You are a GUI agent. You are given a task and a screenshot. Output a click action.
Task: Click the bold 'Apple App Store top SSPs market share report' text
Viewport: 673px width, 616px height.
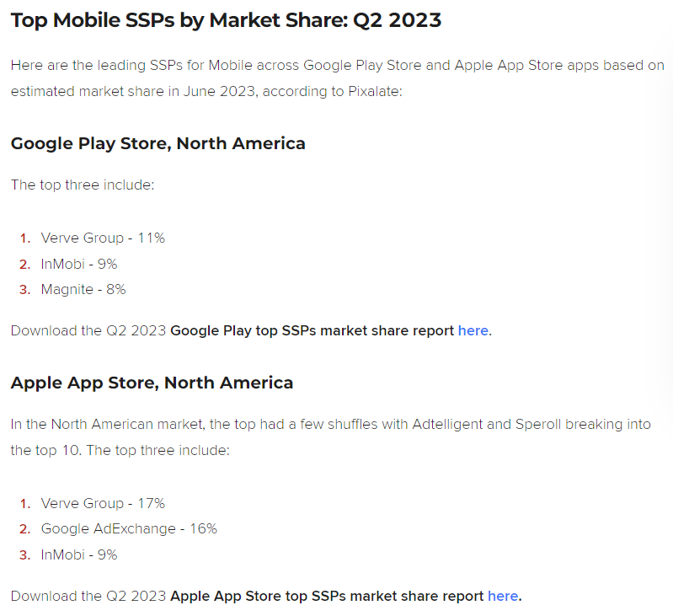pos(327,596)
